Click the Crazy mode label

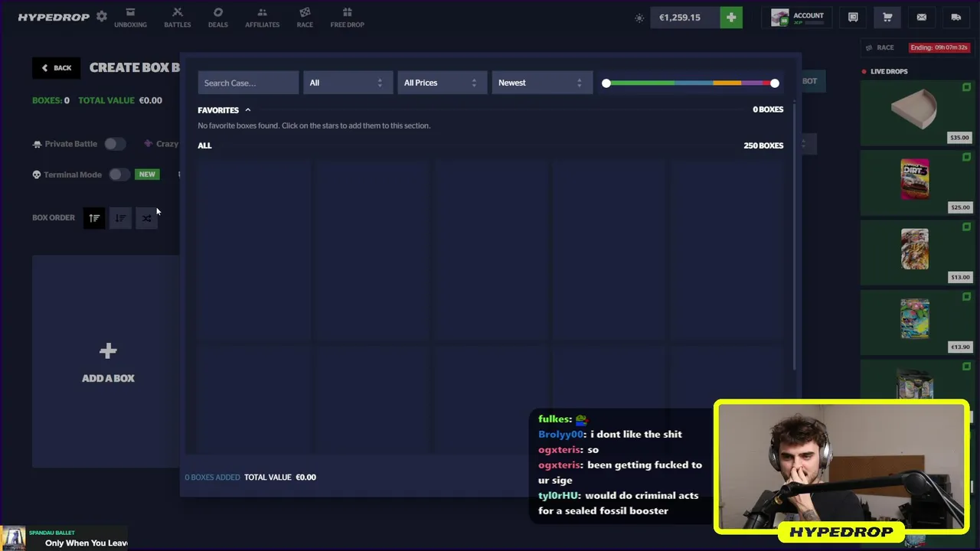(x=167, y=144)
